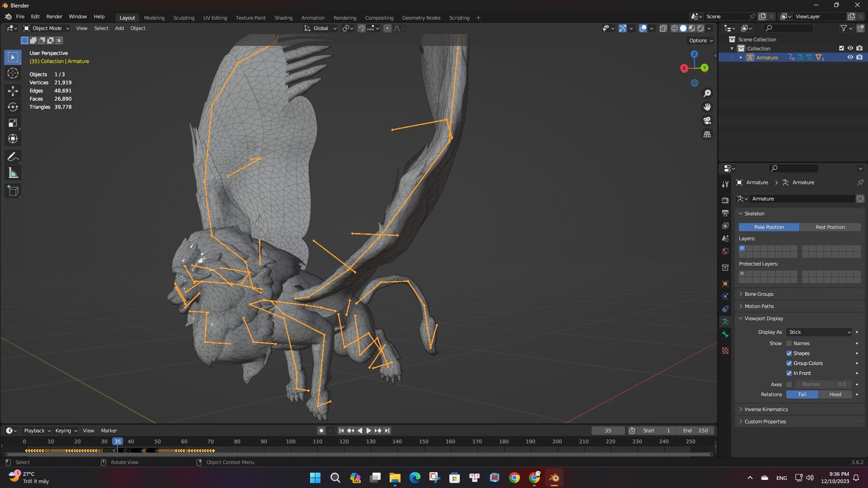This screenshot has width=868, height=488.
Task: Select the Rotate tool
Action: (x=13, y=107)
